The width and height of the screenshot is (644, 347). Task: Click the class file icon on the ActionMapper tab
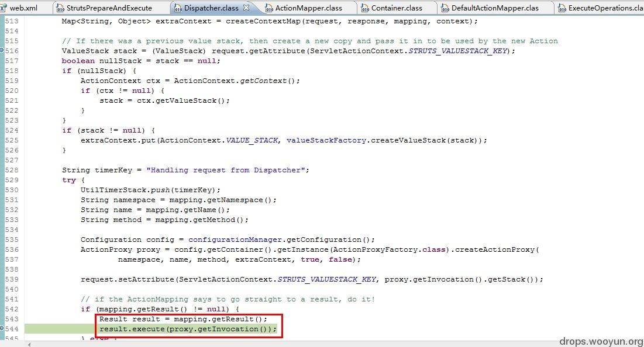[269, 8]
